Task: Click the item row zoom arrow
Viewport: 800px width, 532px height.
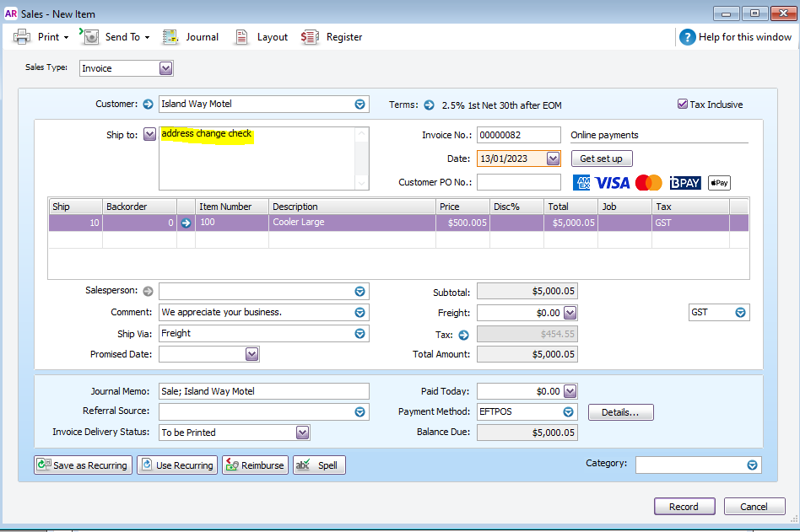Action: click(186, 223)
